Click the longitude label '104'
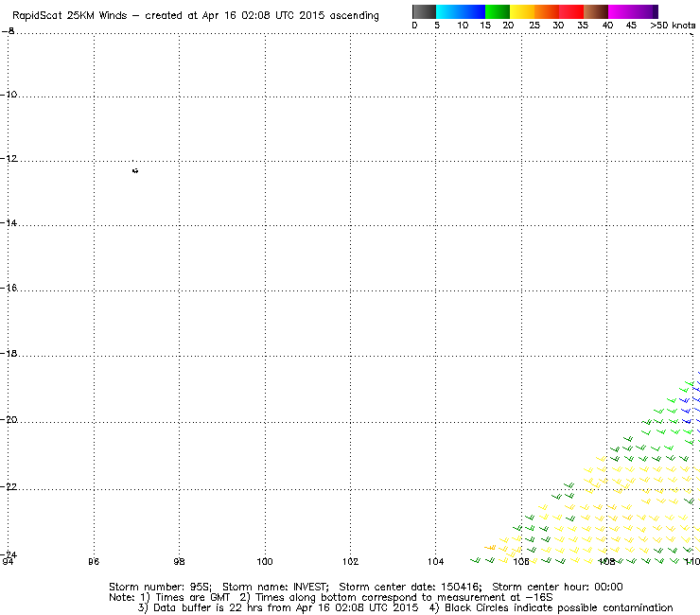The width and height of the screenshot is (700, 615). point(436,561)
